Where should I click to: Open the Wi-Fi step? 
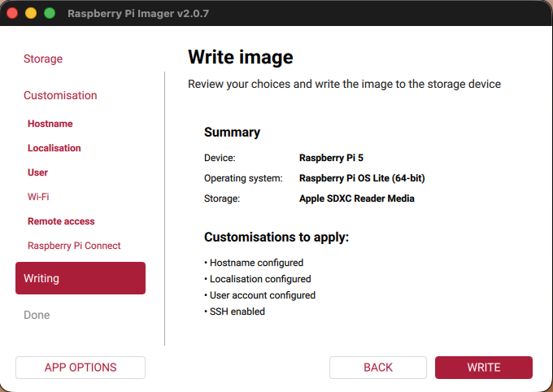pos(38,197)
